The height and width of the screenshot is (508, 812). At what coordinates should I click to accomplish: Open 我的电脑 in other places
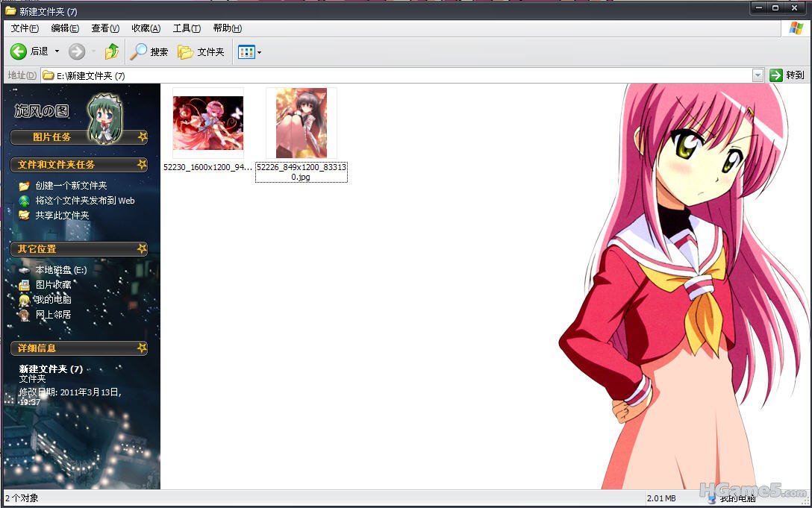point(53,300)
